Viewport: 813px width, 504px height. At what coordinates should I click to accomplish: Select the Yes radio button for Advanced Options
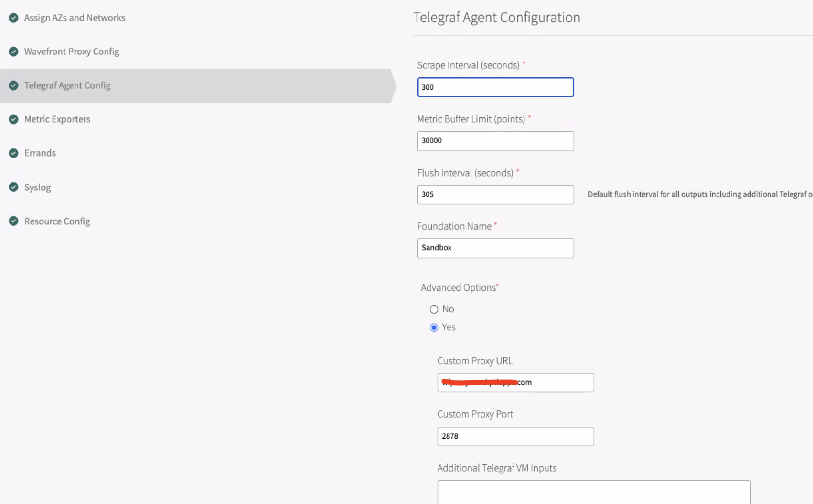point(434,327)
